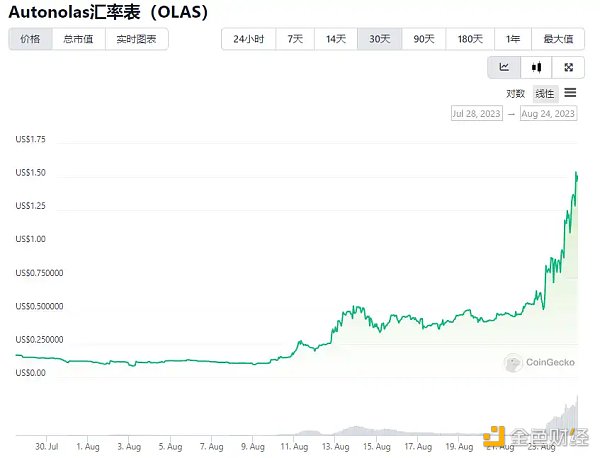The image size is (600, 458).
Task: Set time range to 24小时
Action: tap(248, 39)
